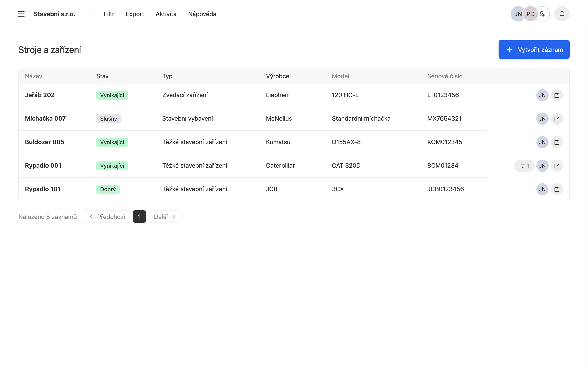The height and width of the screenshot is (368, 588).
Task: Click Liebherr manufacturer cell
Action: click(x=277, y=95)
